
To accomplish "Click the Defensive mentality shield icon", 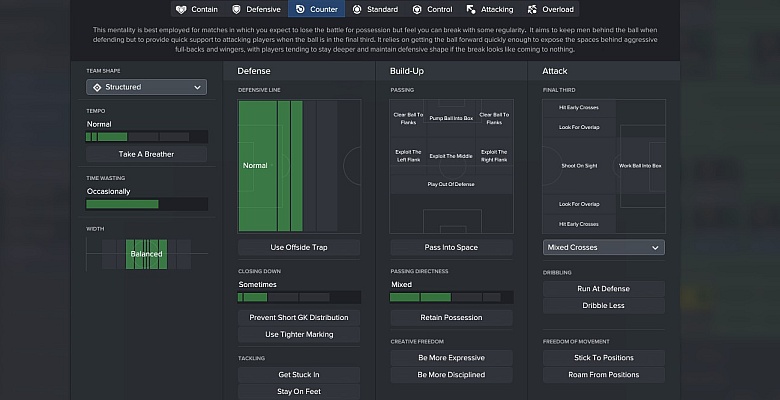I will coord(236,9).
